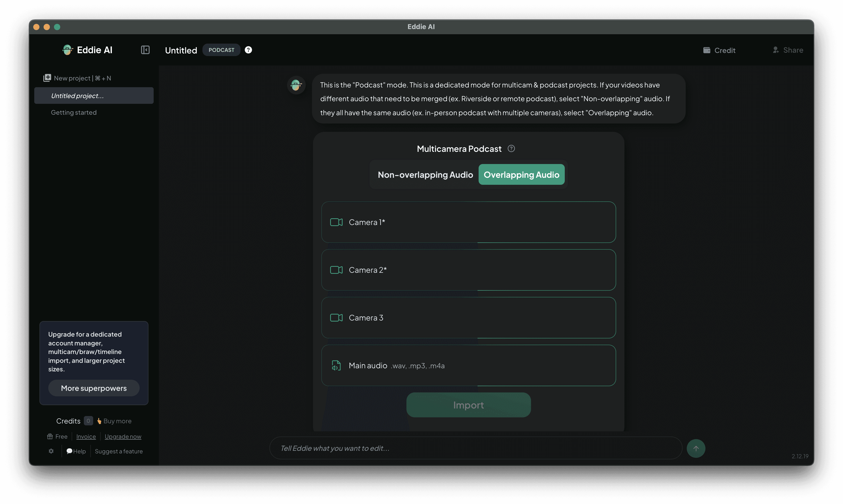Click the New project plus icon
Screen dimensions: 843x504
coord(47,78)
